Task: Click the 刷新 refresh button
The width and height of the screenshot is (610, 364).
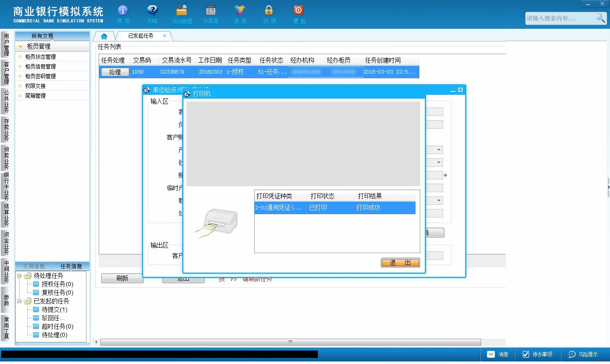Action: (122, 278)
